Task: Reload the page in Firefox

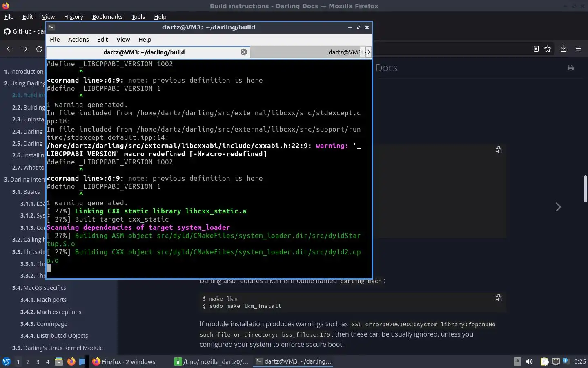Action: [39, 49]
